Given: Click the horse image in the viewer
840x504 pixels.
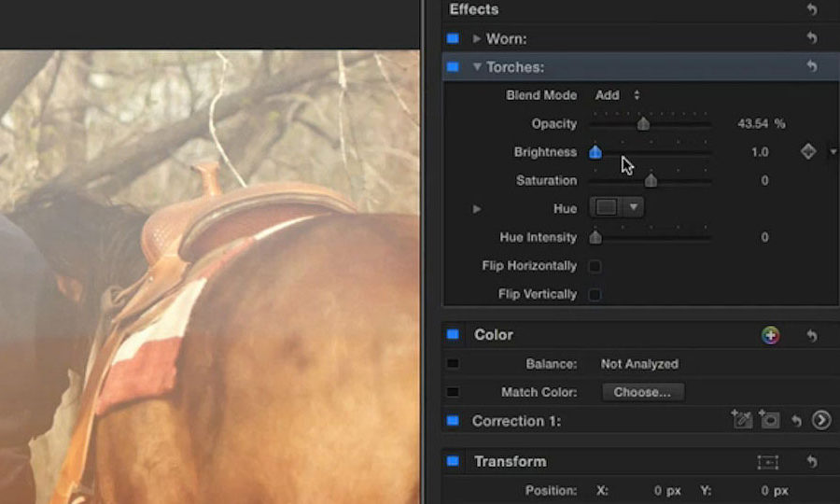Looking at the screenshot, I should pyautogui.click(x=209, y=277).
